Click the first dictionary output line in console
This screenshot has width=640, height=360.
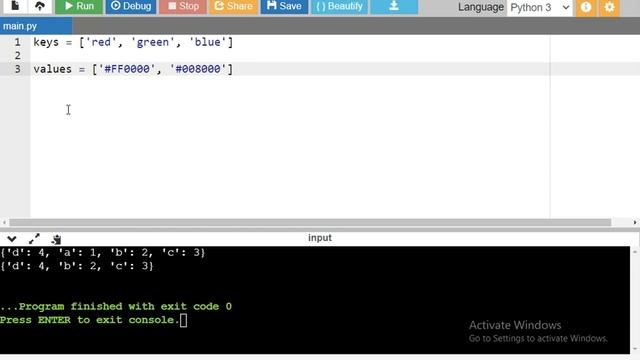coord(102,253)
